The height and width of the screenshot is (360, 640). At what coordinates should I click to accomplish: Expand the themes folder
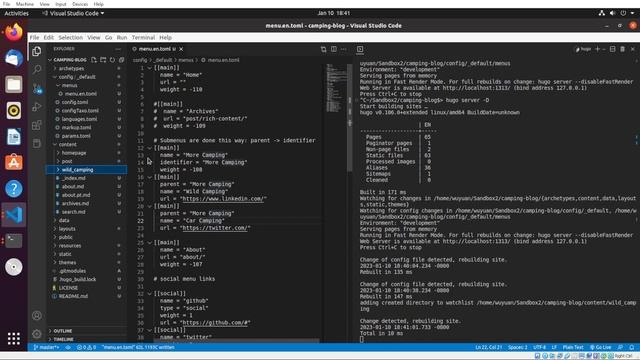pyautogui.click(x=55, y=262)
